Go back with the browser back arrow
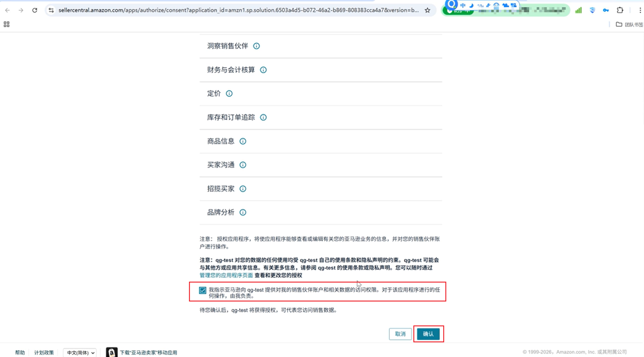Screen dimensions: 644x357 point(8,10)
